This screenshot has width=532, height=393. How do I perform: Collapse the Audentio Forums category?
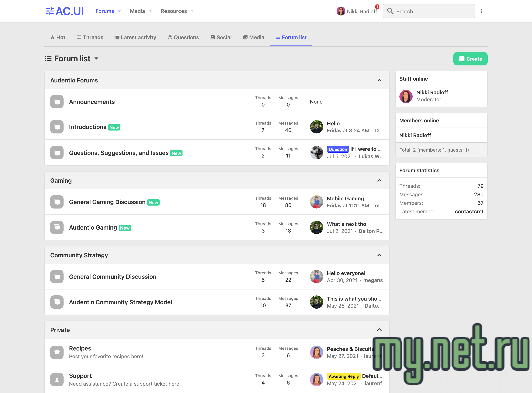pyautogui.click(x=379, y=80)
